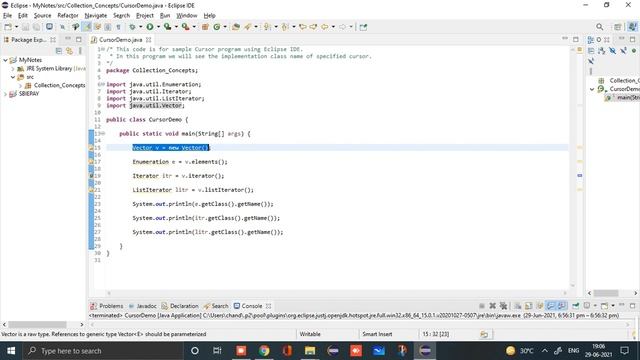Switch to the Declaration tab
640x360 pixels.
180,306
